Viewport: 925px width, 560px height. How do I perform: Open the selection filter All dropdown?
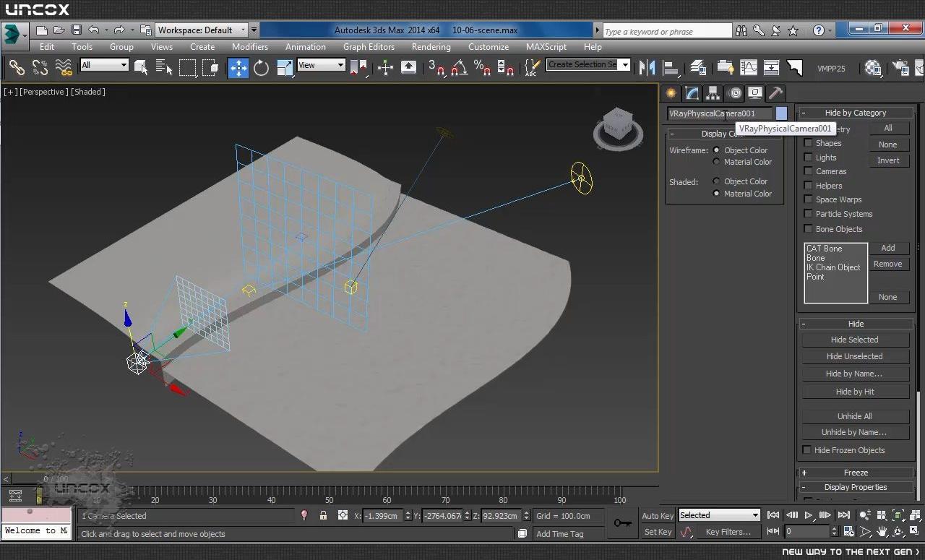(x=104, y=65)
